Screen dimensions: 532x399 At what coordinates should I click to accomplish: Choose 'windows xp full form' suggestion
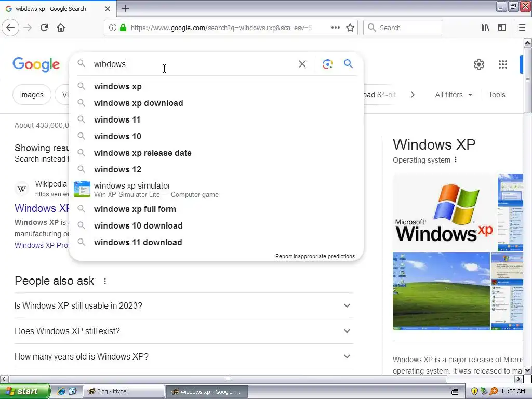[216, 209]
